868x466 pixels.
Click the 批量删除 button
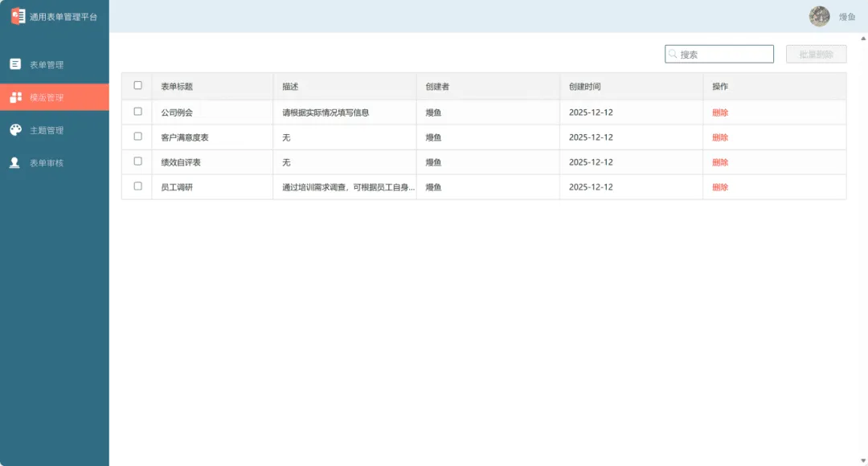coord(816,55)
